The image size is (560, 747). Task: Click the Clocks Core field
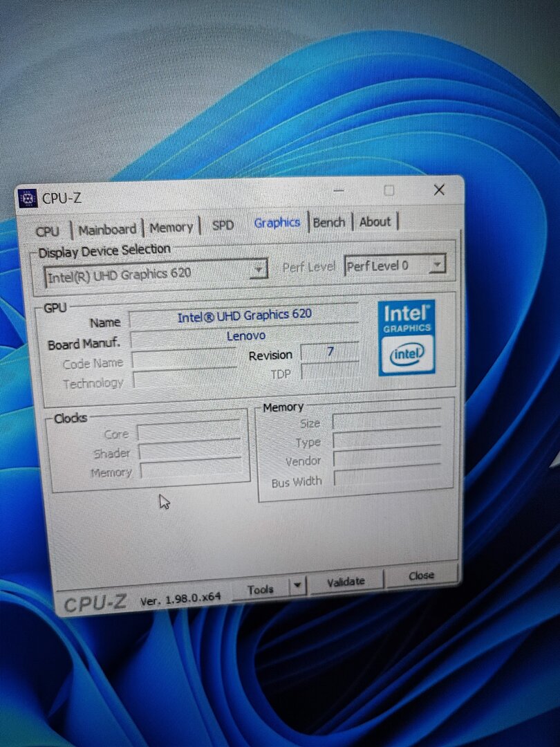point(189,430)
